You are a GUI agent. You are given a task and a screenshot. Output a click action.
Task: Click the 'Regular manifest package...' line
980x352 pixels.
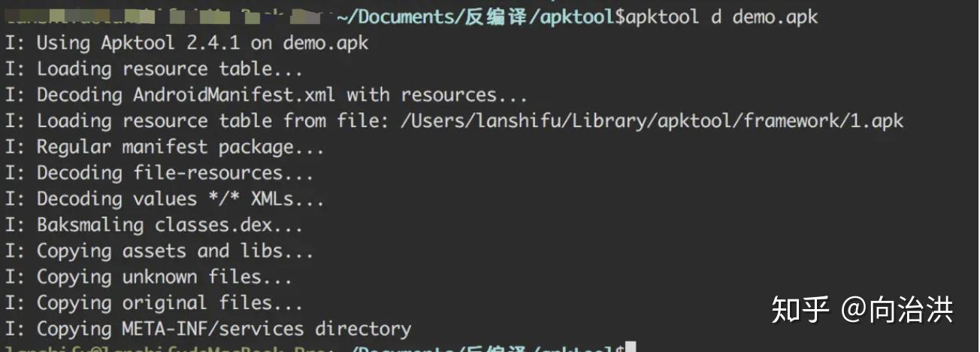tap(165, 147)
